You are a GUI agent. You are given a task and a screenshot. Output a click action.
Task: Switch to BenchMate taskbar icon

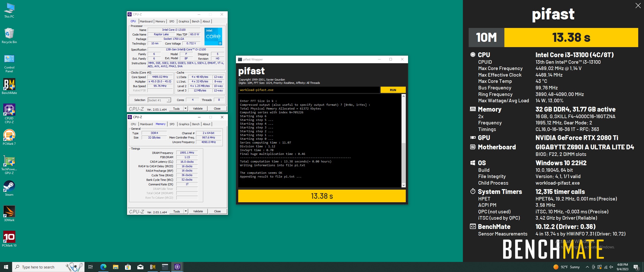coord(153,267)
